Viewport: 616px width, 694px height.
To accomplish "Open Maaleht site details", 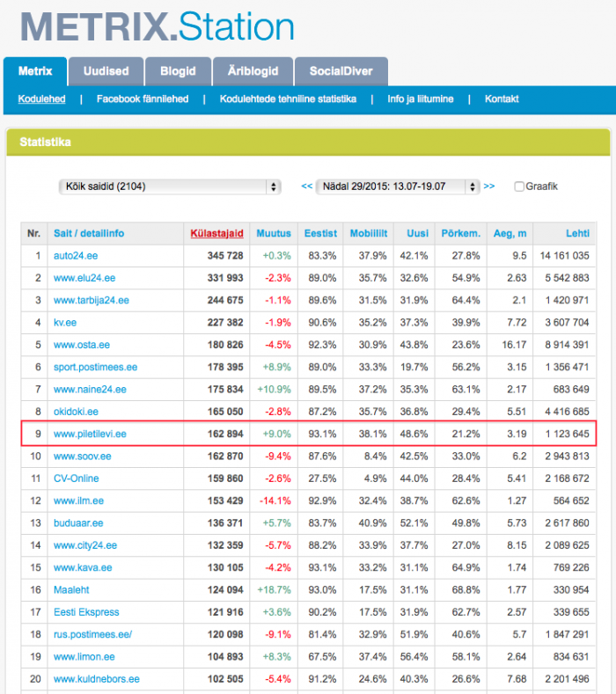I will click(71, 589).
